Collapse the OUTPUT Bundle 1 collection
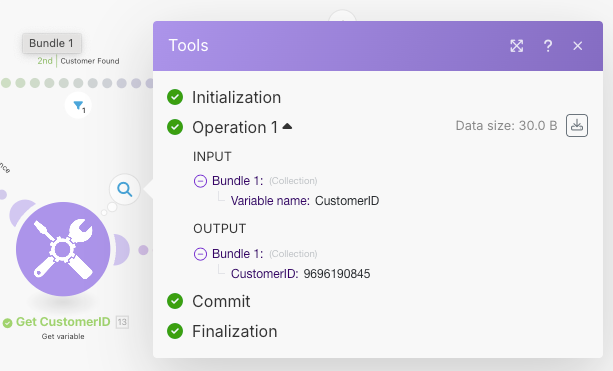 pos(200,254)
